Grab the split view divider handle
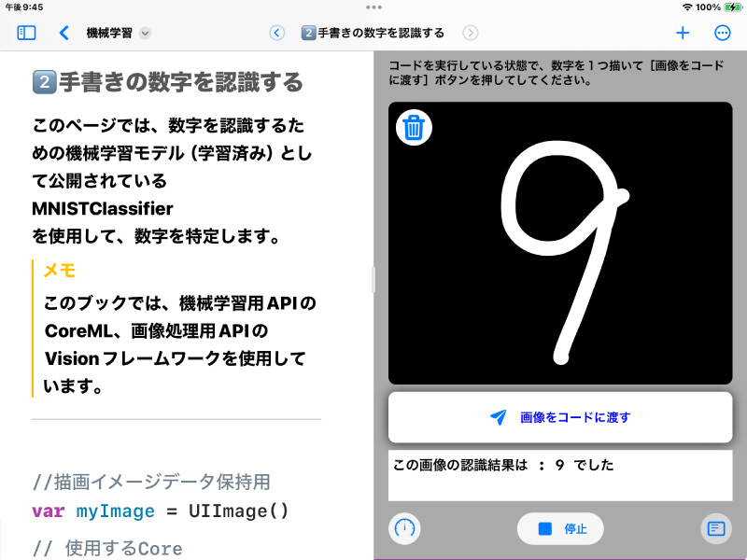 [373, 279]
